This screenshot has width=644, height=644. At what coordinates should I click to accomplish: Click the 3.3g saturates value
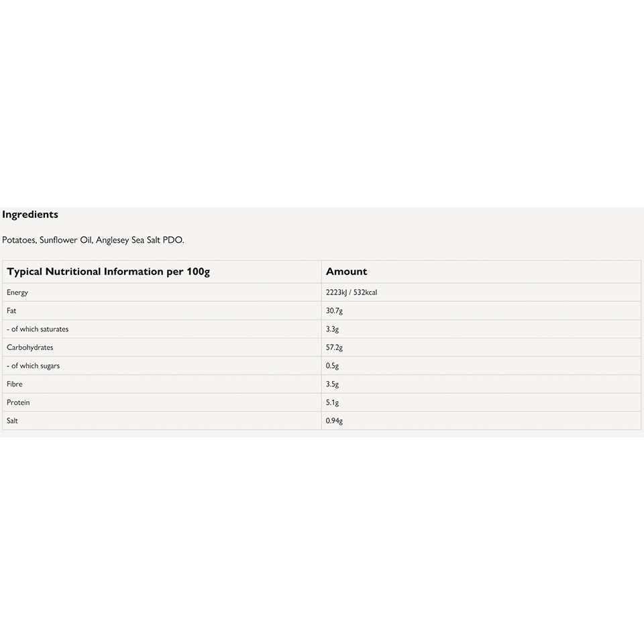tap(332, 329)
